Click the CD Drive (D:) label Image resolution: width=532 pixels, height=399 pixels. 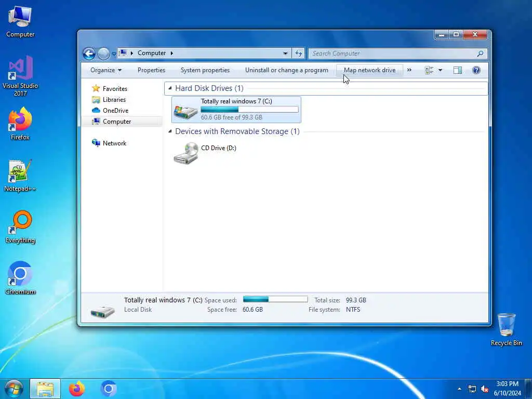click(219, 148)
